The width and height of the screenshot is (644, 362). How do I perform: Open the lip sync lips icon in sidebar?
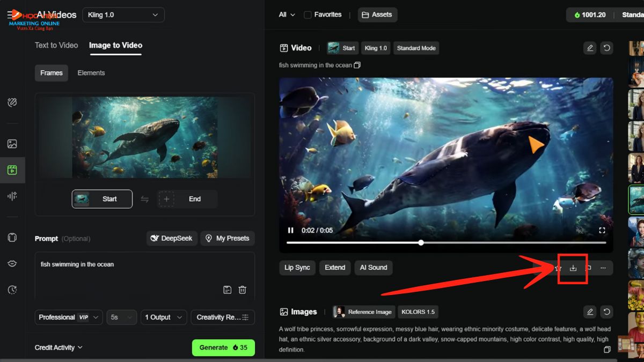pos(12,263)
